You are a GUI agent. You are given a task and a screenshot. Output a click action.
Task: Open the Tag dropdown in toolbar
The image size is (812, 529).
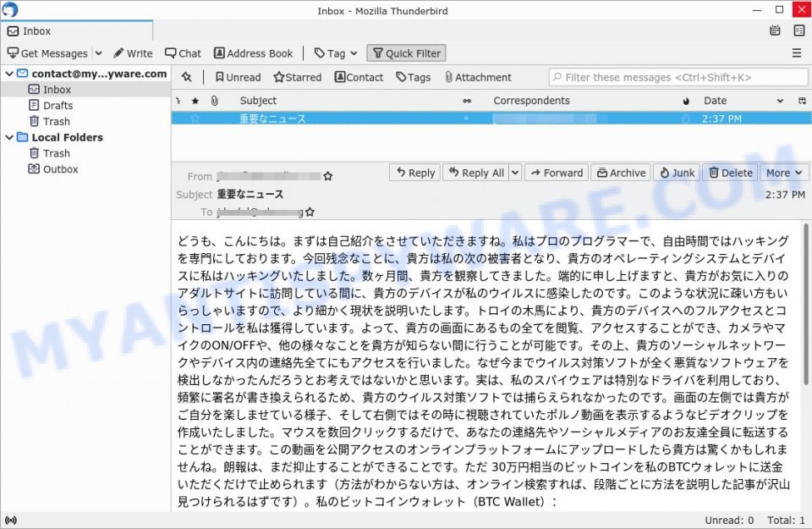click(x=336, y=52)
